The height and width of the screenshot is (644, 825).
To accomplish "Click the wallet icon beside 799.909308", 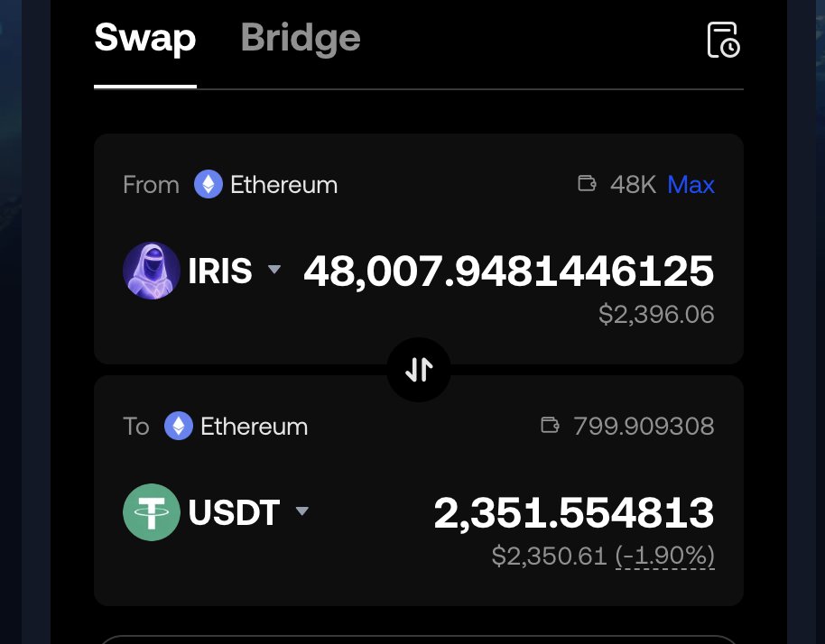I will [550, 425].
